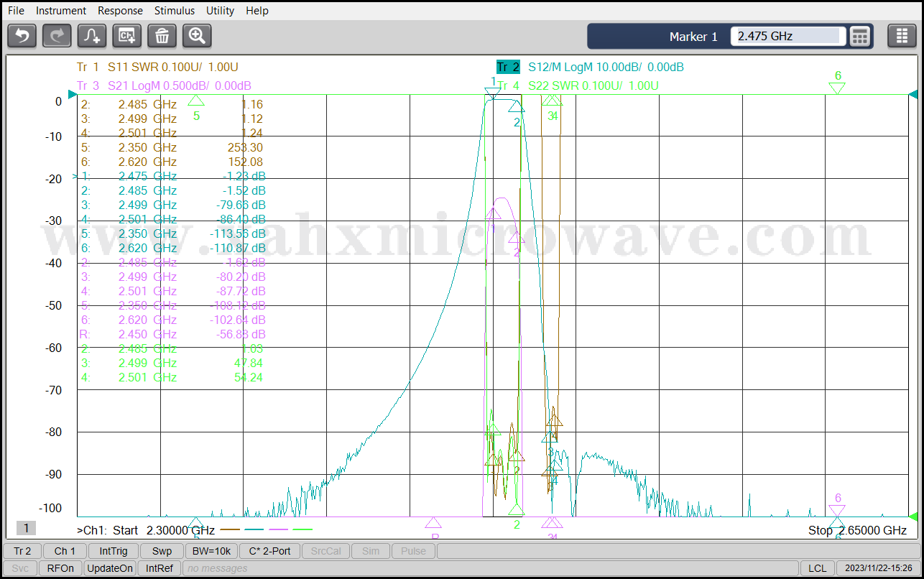Viewport: 924px width, 579px height.
Task: Click the zoom magnifier toolbar icon
Action: point(197,36)
